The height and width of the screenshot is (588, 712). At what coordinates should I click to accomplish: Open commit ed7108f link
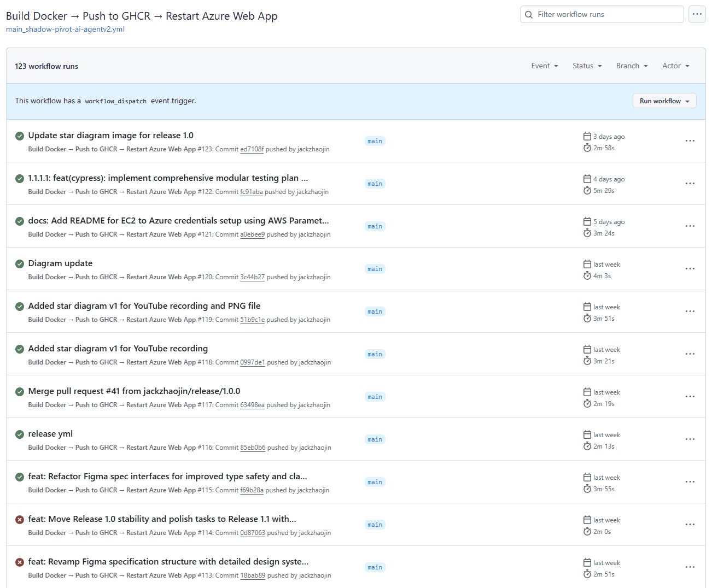(x=252, y=149)
